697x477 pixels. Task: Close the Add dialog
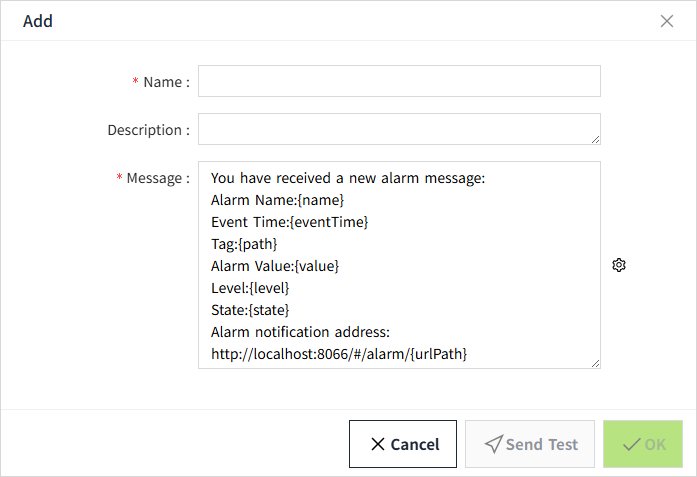[667, 21]
